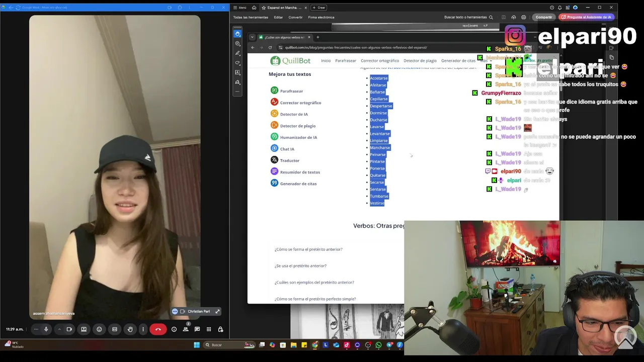Click the Compartir button
The height and width of the screenshot is (362, 644).
(x=543, y=17)
